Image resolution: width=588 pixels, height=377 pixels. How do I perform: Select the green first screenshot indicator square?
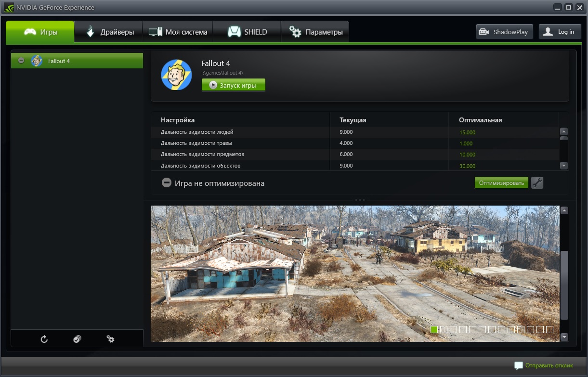(x=434, y=330)
